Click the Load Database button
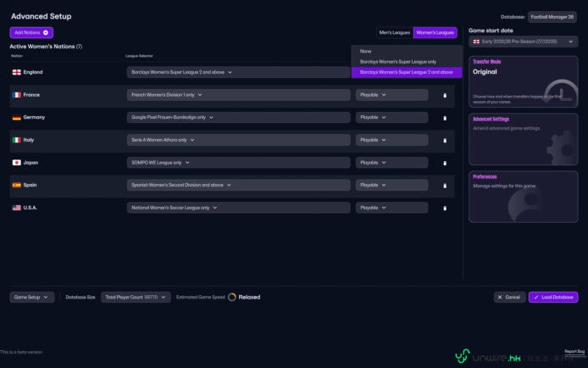 tap(553, 297)
